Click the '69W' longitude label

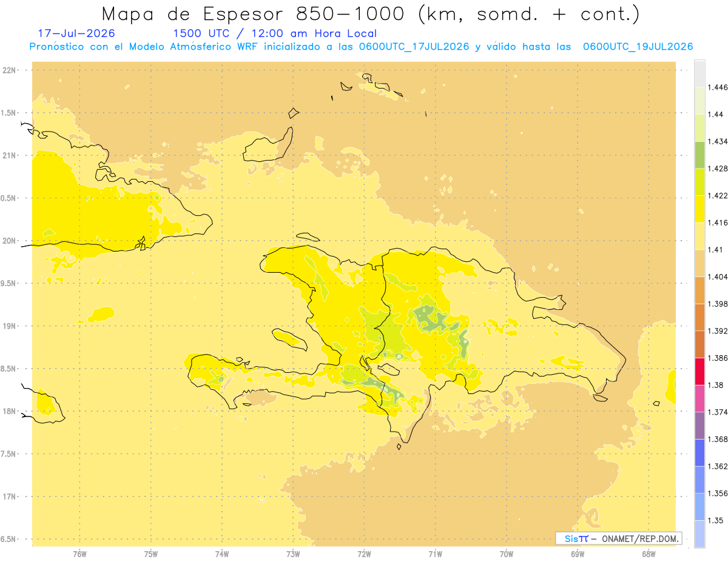tap(578, 554)
